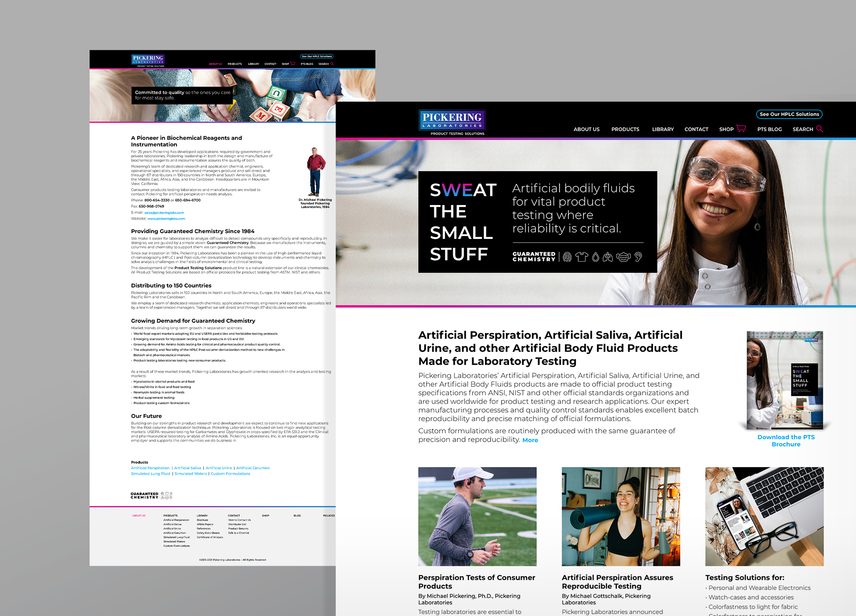Click the magnifier icon next to SEARCH
The height and width of the screenshot is (616, 856).
819,129
